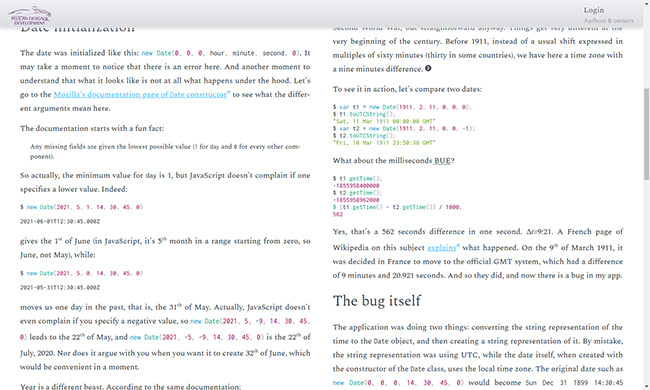Click the footnote marker after 'nine minutes difference'
The width and height of the screenshot is (650, 390).
tap(428, 68)
